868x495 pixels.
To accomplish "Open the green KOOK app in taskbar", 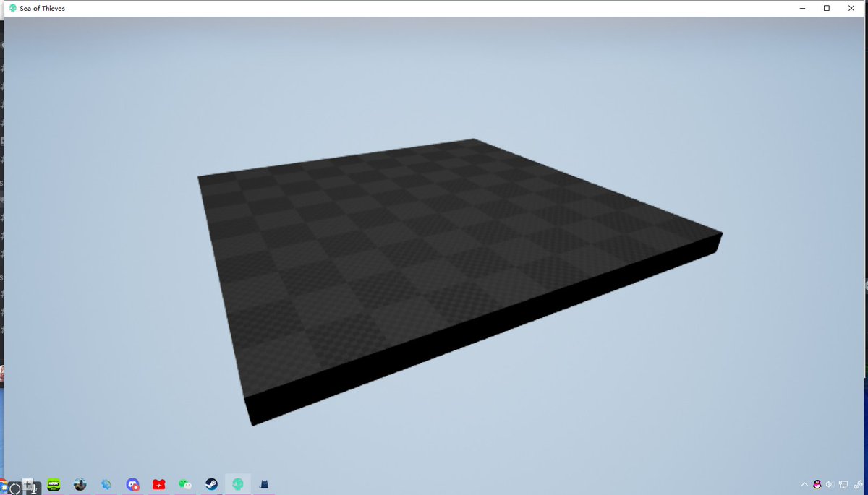I will click(54, 484).
